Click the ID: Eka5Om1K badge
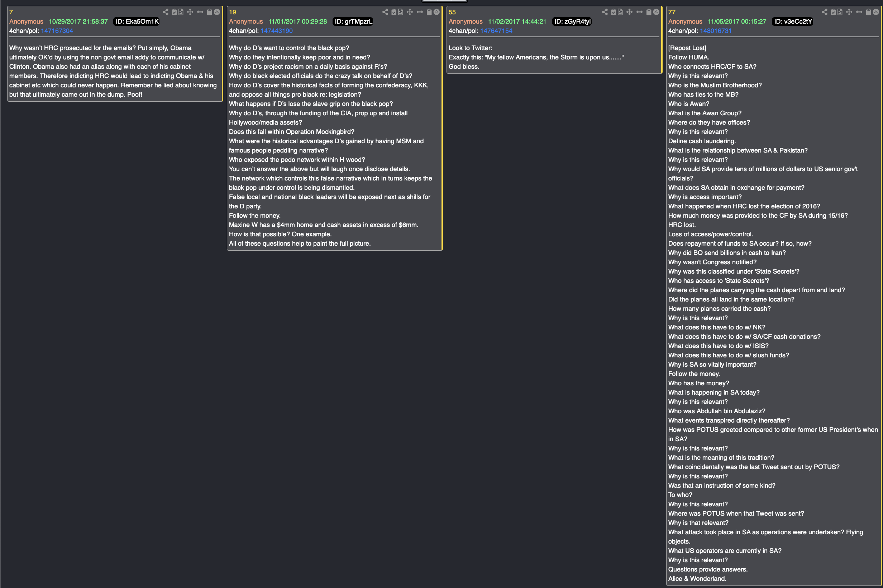The image size is (883, 588). [137, 21]
